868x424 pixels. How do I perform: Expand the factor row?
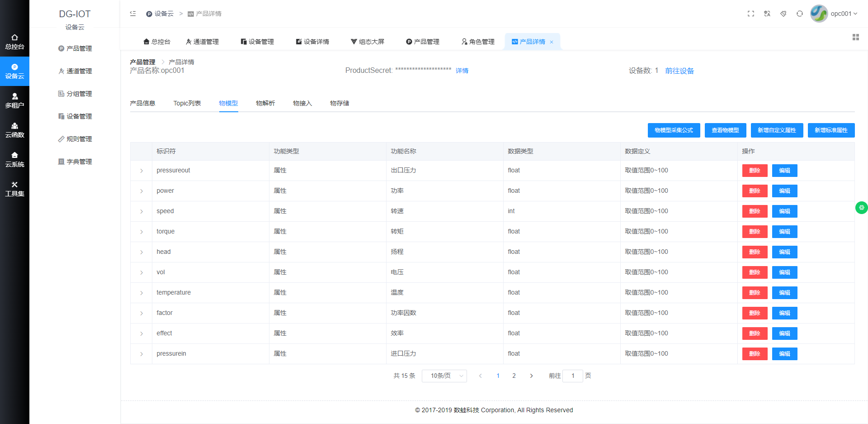pos(142,313)
